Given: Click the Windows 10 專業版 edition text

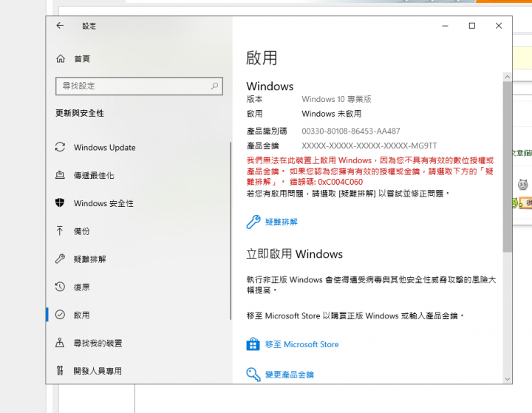Looking at the screenshot, I should pos(337,99).
